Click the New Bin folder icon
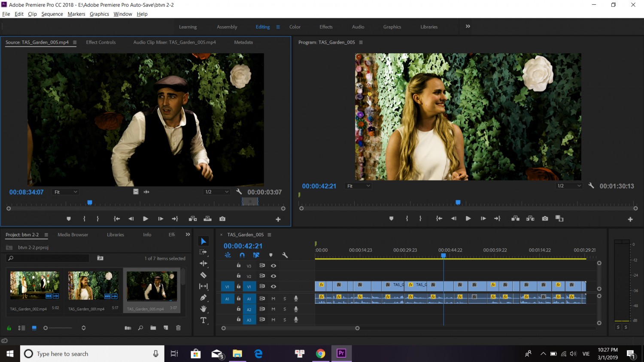Viewport: 644px width, 362px height. [x=153, y=328]
